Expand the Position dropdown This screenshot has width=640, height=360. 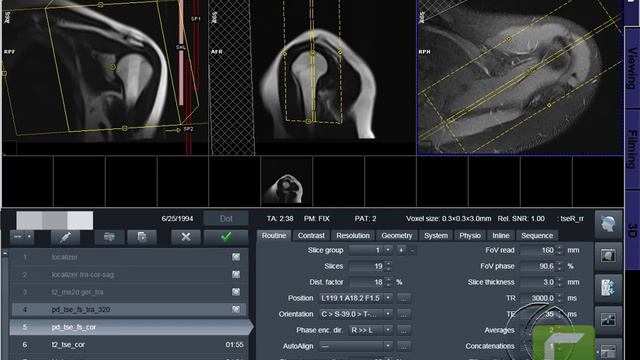[x=388, y=298]
